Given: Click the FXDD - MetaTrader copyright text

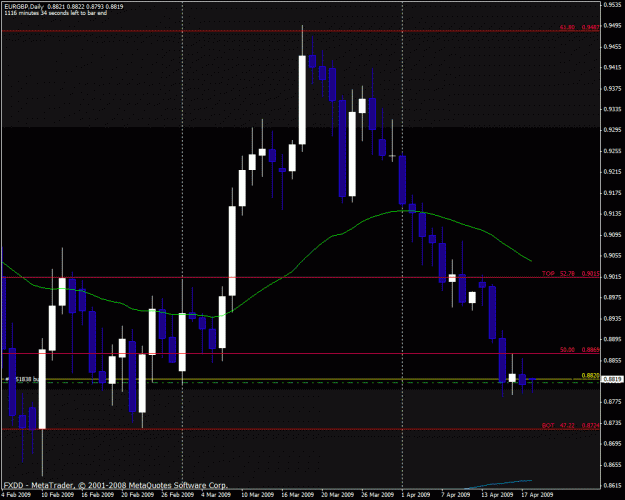Looking at the screenshot, I should [116, 486].
